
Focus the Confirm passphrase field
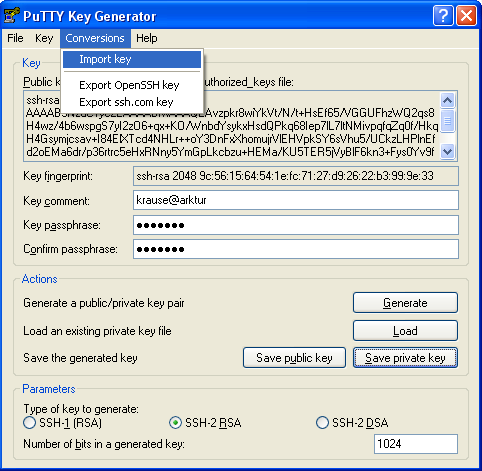tap(296, 249)
